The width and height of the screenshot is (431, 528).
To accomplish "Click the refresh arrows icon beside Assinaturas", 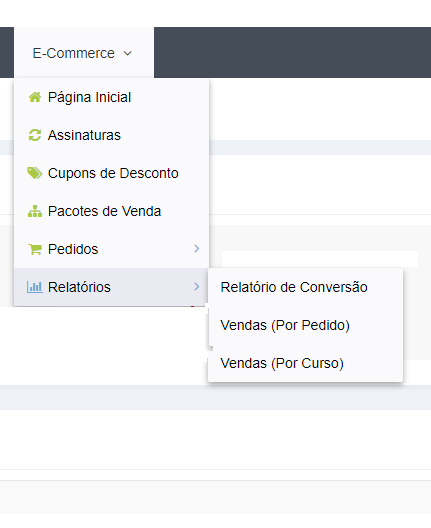I will pos(35,135).
